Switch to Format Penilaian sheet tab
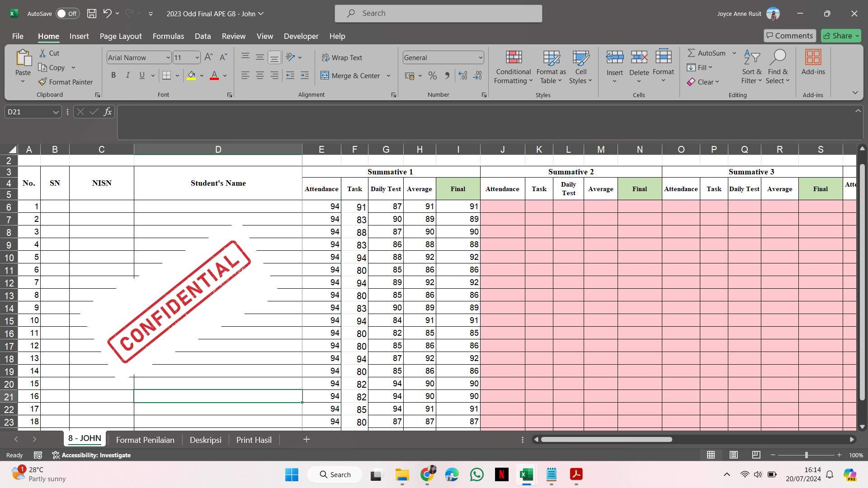 click(145, 440)
